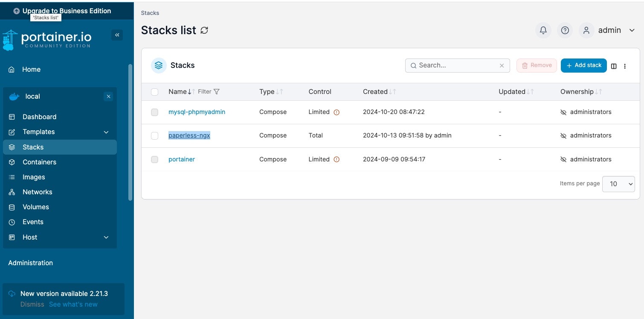Close the local environment with X
This screenshot has height=319, width=644.
point(108,97)
